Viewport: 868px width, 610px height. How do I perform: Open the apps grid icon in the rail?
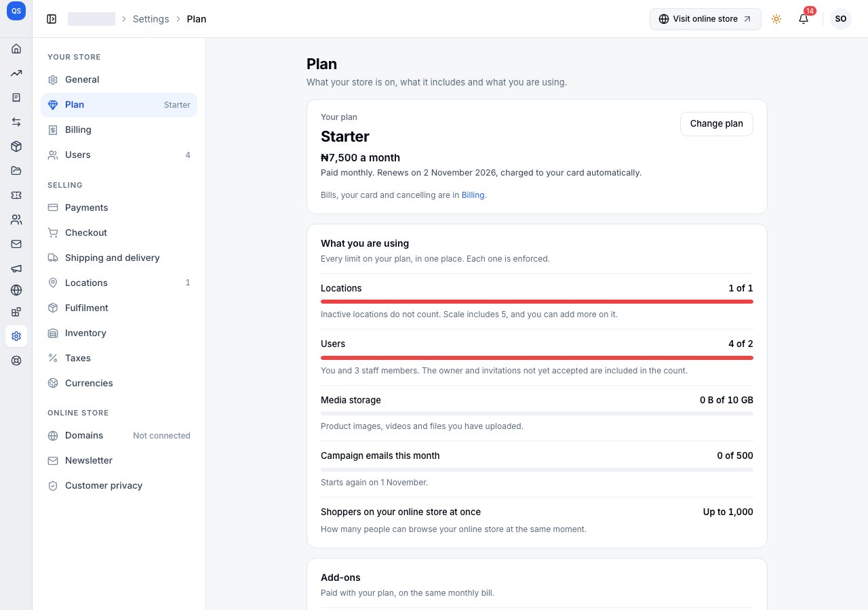pos(16,312)
